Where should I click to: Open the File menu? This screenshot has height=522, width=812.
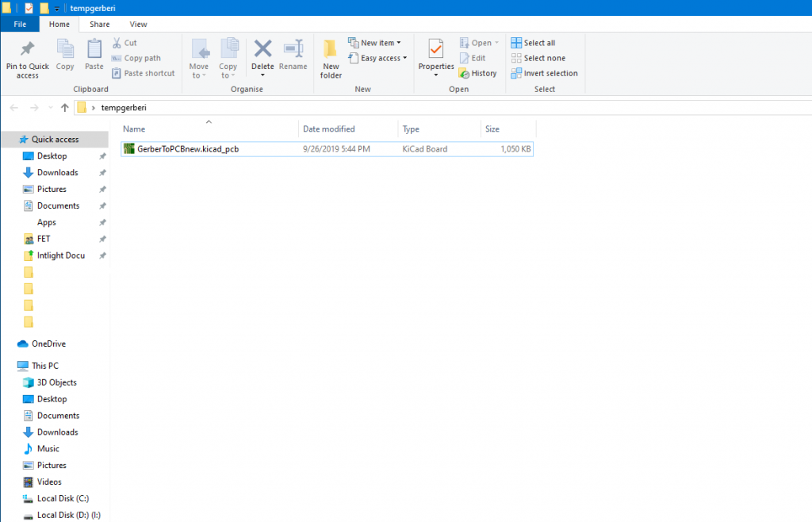coord(21,25)
